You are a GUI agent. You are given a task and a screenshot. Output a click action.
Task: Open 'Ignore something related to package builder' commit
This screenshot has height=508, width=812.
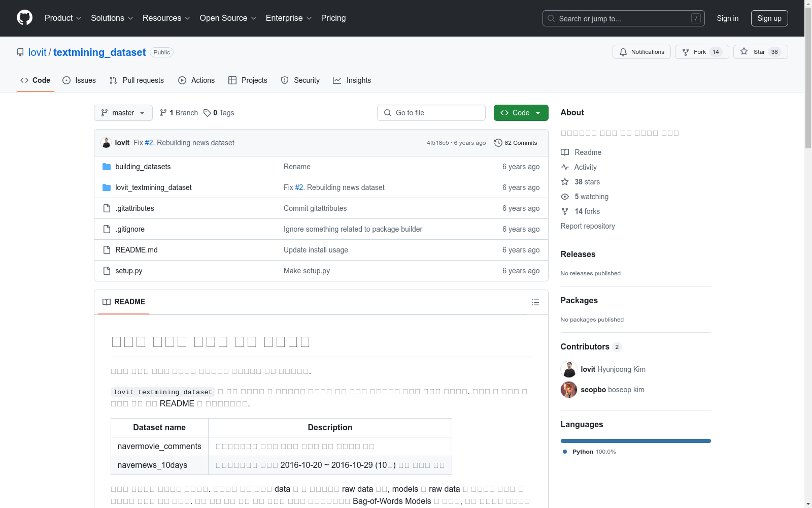353,229
